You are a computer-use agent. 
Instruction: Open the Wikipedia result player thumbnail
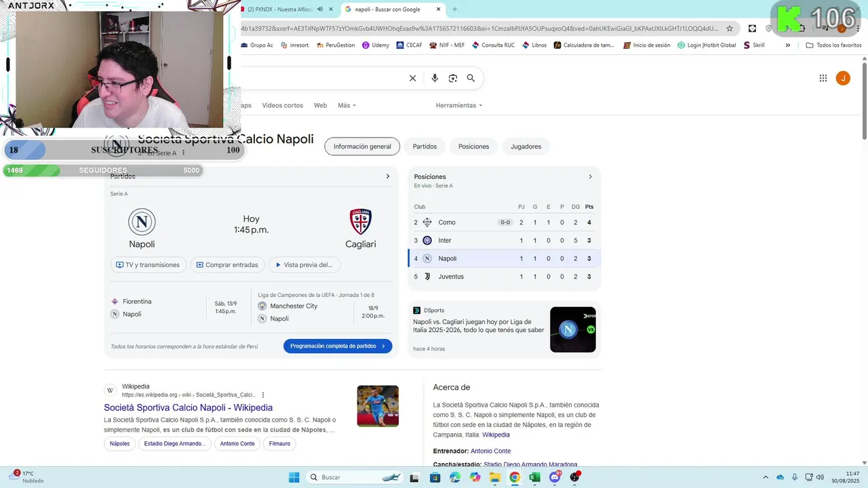tap(378, 406)
